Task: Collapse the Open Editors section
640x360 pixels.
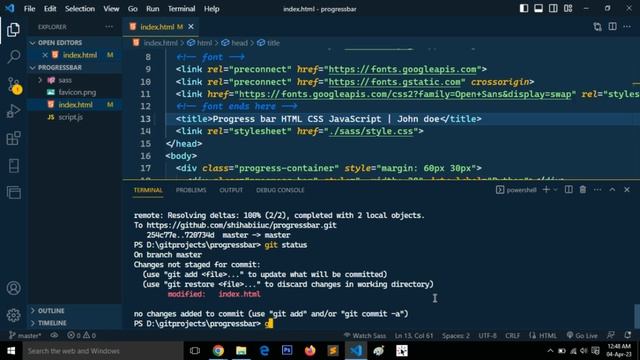Action: [74, 43]
